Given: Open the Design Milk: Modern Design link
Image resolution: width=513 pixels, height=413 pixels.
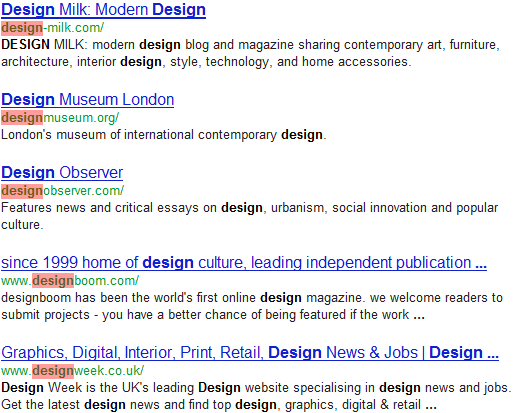Looking at the screenshot, I should (103, 10).
